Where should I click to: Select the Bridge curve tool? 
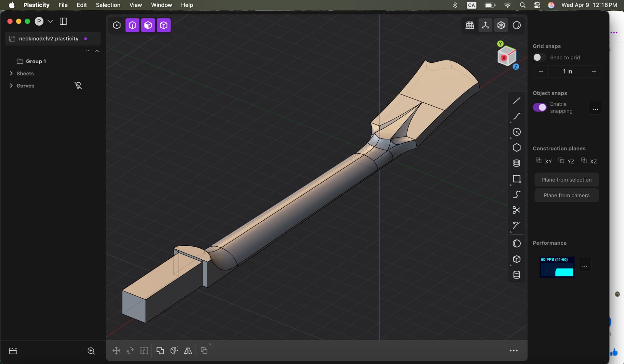(516, 194)
